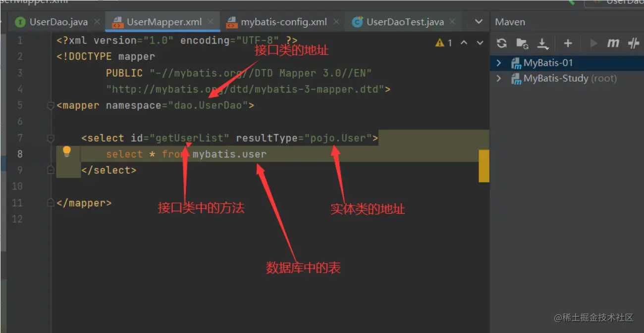This screenshot has height=333, width=644.
Task: Close the UserMapper.xml tab
Action: pyautogui.click(x=212, y=22)
